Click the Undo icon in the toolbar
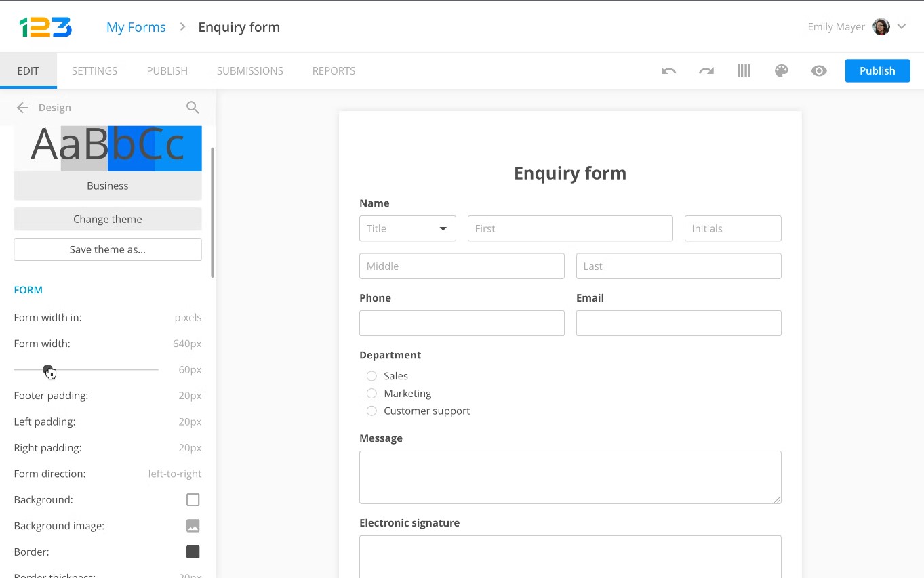 tap(668, 70)
